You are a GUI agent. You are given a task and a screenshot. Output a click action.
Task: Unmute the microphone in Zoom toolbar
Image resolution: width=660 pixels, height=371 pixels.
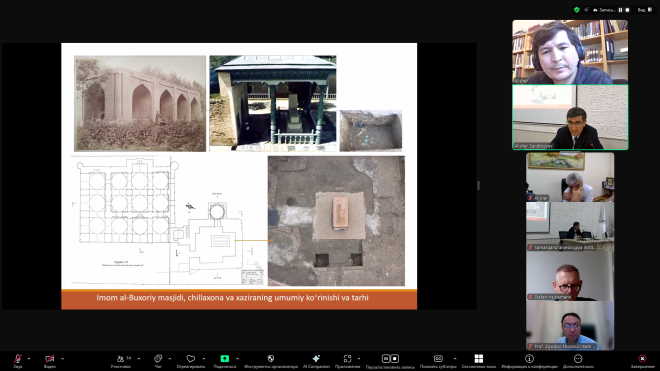[18, 359]
